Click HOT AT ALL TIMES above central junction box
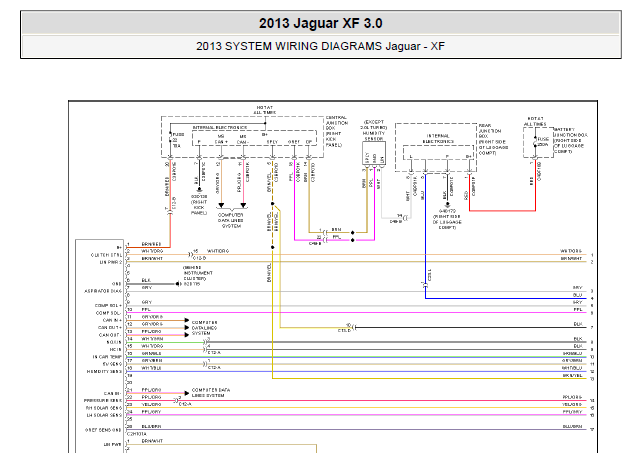635x453 pixels. pos(265,110)
